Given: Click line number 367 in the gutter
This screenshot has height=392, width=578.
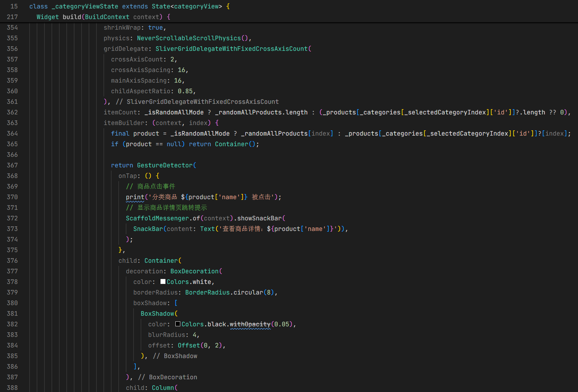Looking at the screenshot, I should (x=12, y=165).
